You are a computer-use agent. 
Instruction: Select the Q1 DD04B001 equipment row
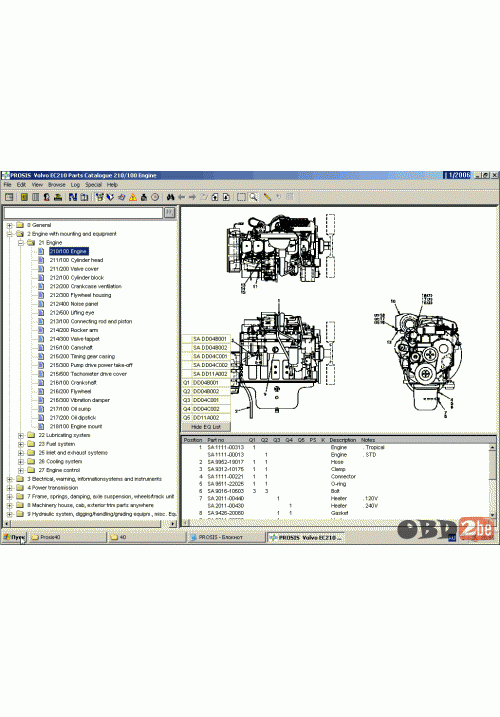click(206, 383)
